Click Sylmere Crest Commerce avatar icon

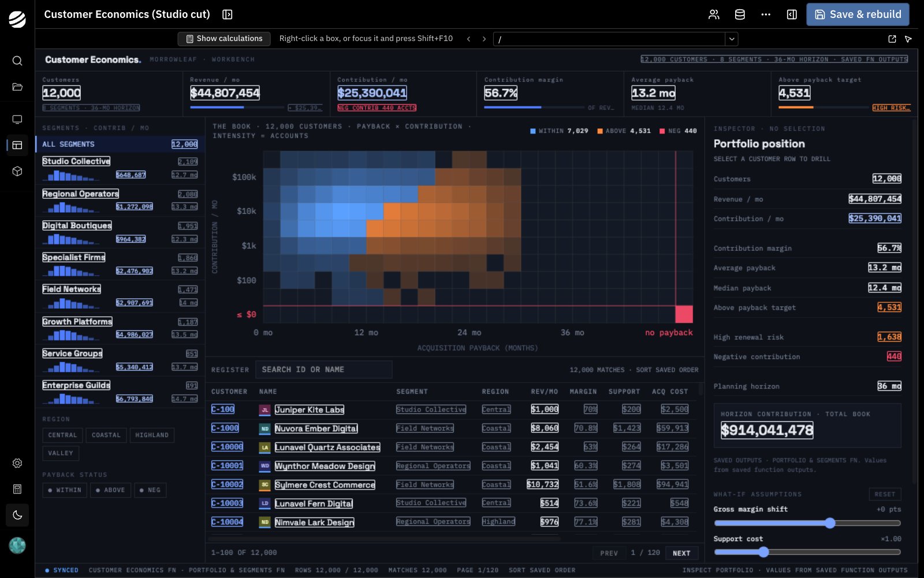point(264,485)
